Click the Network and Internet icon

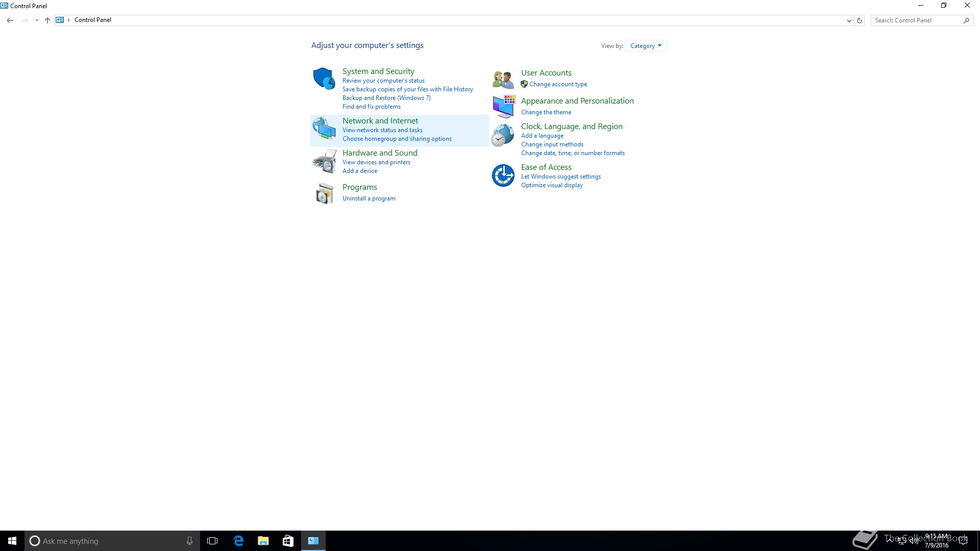pyautogui.click(x=324, y=128)
